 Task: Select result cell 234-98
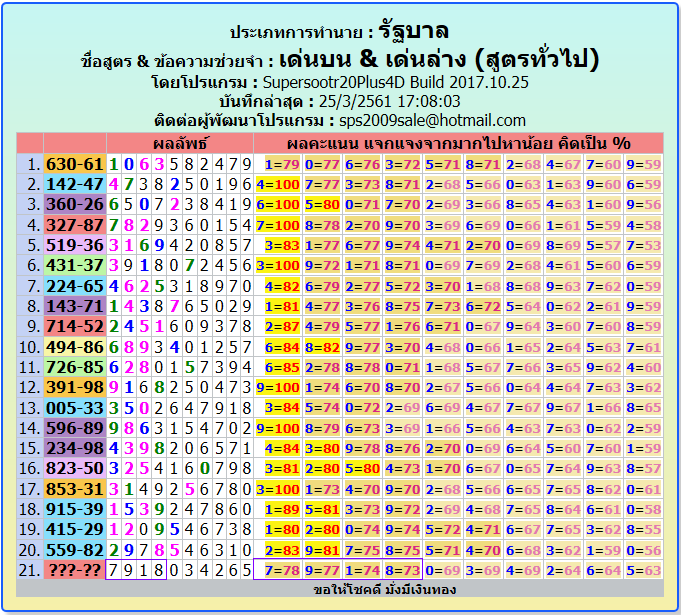(75, 448)
